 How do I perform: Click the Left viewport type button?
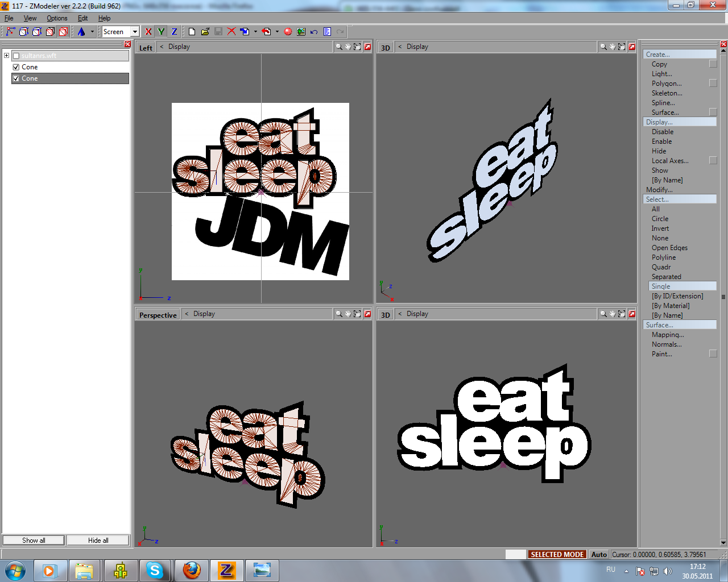point(146,48)
